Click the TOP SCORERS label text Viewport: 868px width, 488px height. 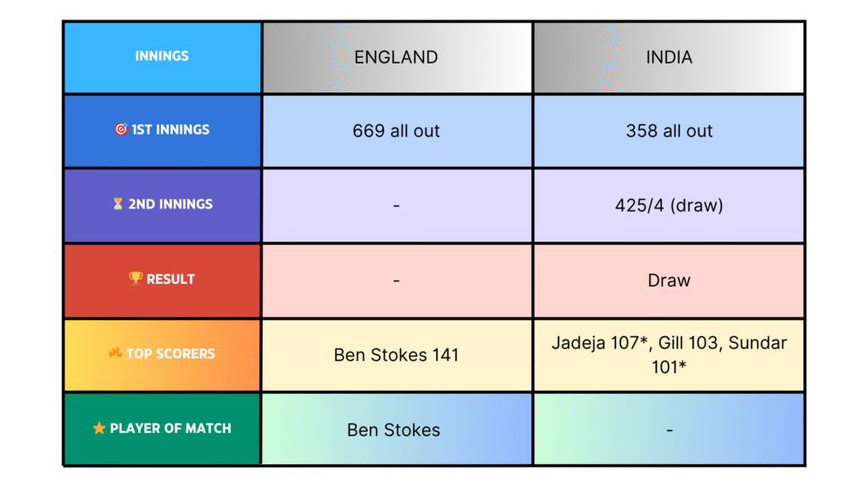[170, 353]
